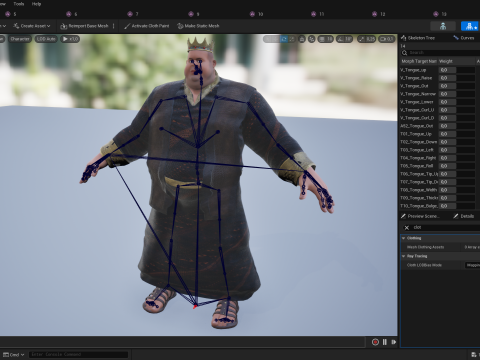Activate Cloth Paint tool

click(x=146, y=26)
